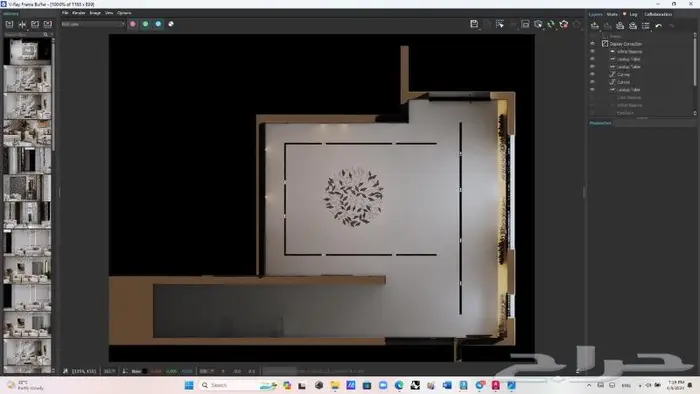Select the Exposure layer row

click(x=641, y=113)
